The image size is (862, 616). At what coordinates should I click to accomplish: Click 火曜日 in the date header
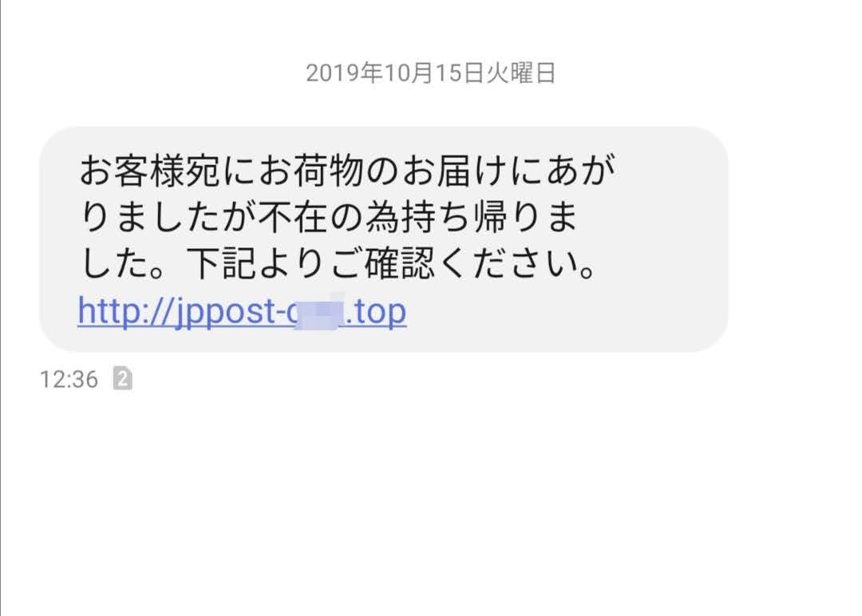[x=520, y=73]
